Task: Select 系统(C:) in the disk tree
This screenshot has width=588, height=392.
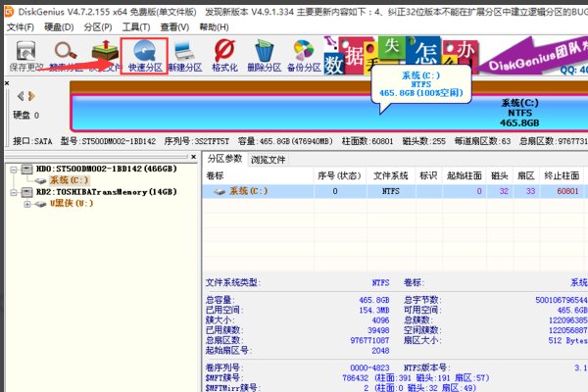Action: pyautogui.click(x=70, y=180)
